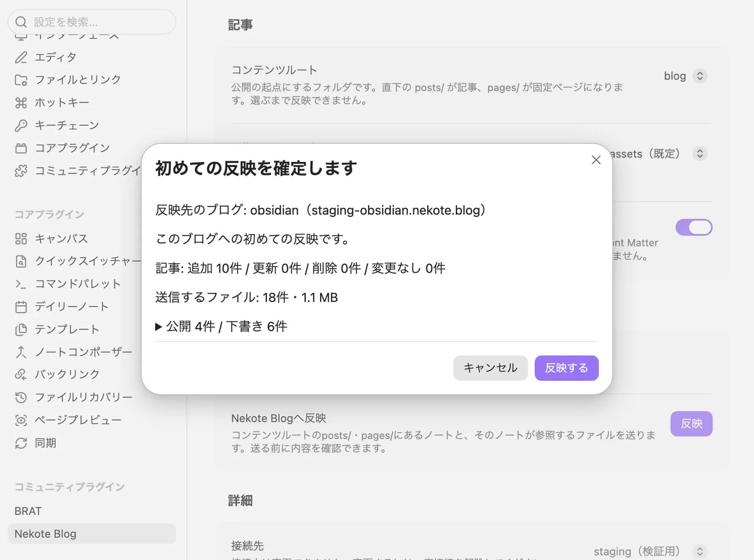
Task: Open the staging（検証用）connection dropdown
Action: [x=650, y=551]
